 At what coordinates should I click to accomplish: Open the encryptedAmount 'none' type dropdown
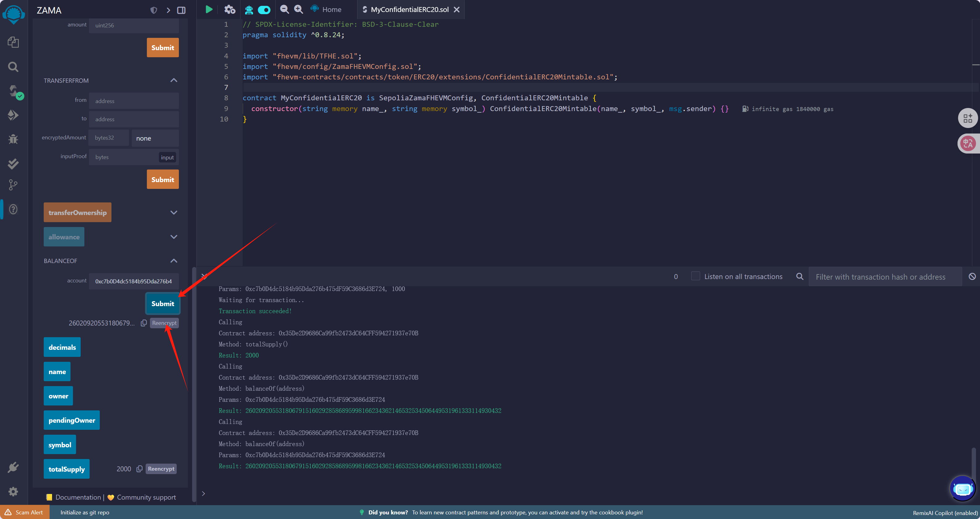coord(155,138)
